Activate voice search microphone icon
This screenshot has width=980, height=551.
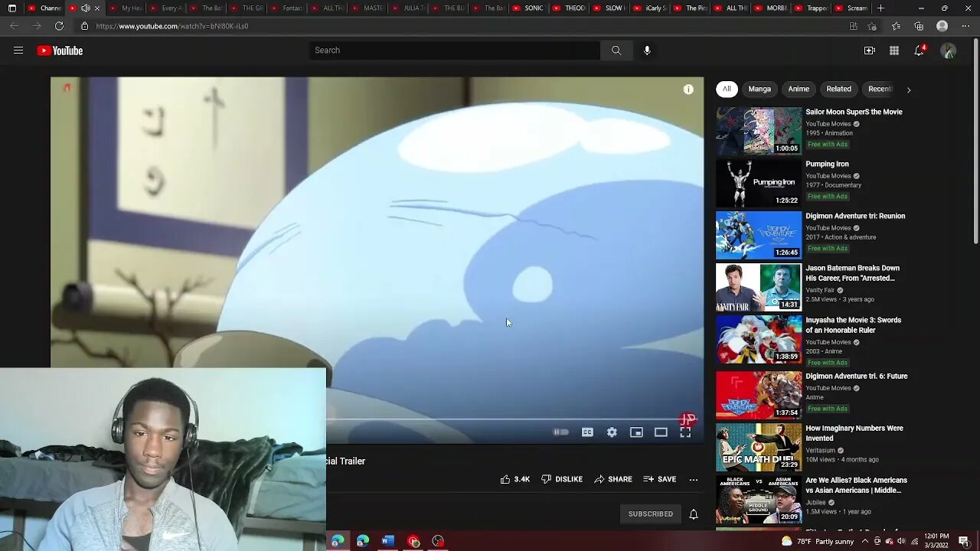(x=647, y=51)
